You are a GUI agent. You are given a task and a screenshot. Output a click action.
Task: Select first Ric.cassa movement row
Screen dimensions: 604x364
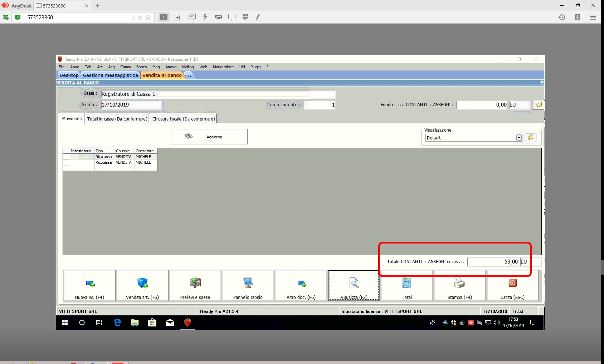(110, 157)
